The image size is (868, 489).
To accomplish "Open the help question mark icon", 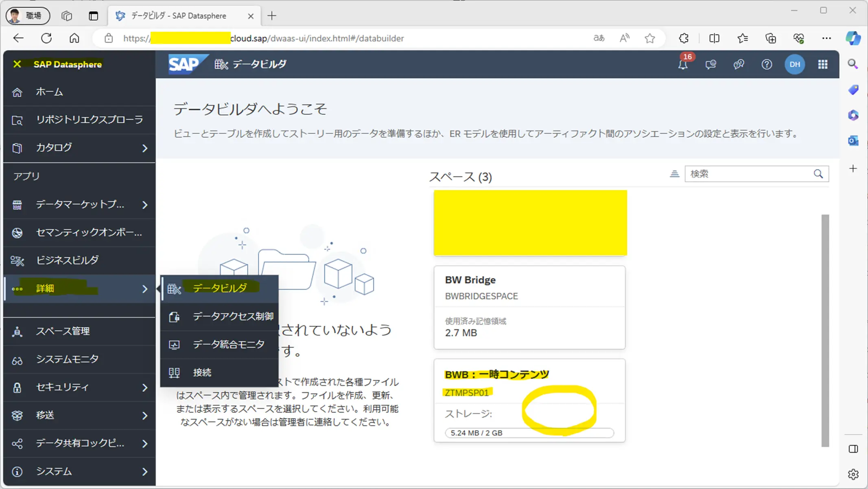I will (767, 64).
